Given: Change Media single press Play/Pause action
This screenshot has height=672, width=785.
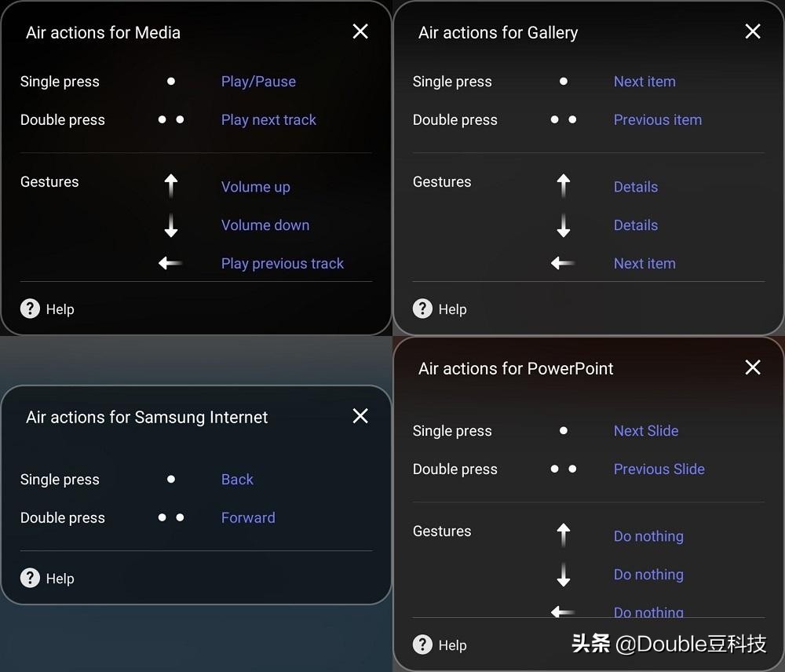Looking at the screenshot, I should pos(258,82).
